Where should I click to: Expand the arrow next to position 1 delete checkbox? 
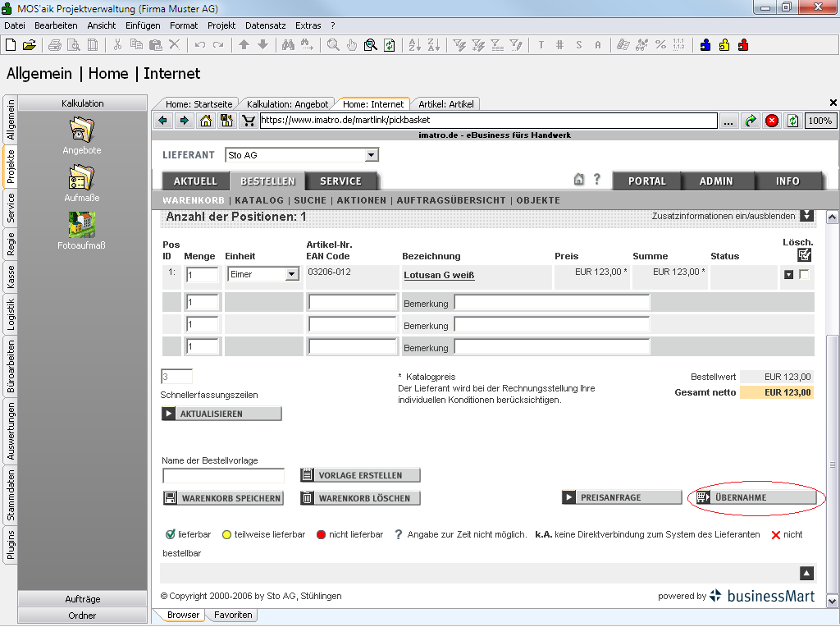[x=788, y=275]
